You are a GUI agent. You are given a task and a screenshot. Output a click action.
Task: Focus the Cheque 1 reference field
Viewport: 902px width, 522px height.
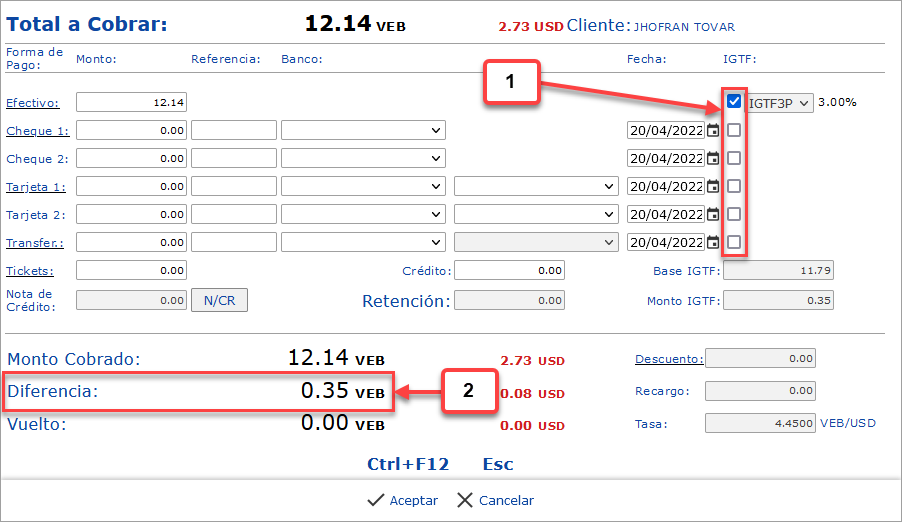tap(234, 130)
